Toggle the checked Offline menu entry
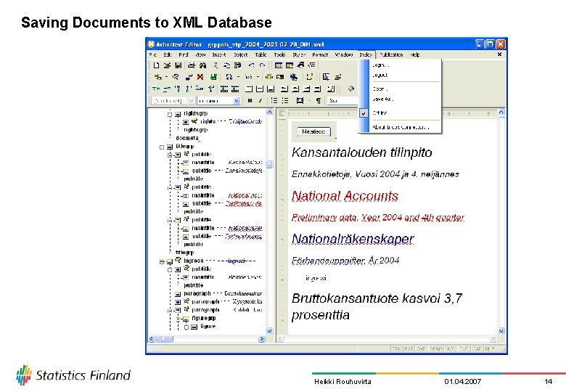Image resolution: width=566 pixels, height=392 pixels. coord(400,113)
